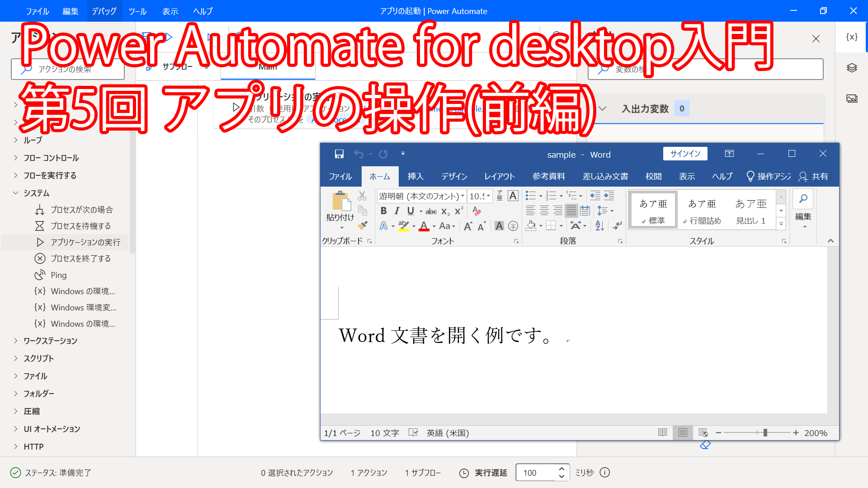This screenshot has width=868, height=488.
Task: Open the UI elements layers icon
Action: [852, 68]
